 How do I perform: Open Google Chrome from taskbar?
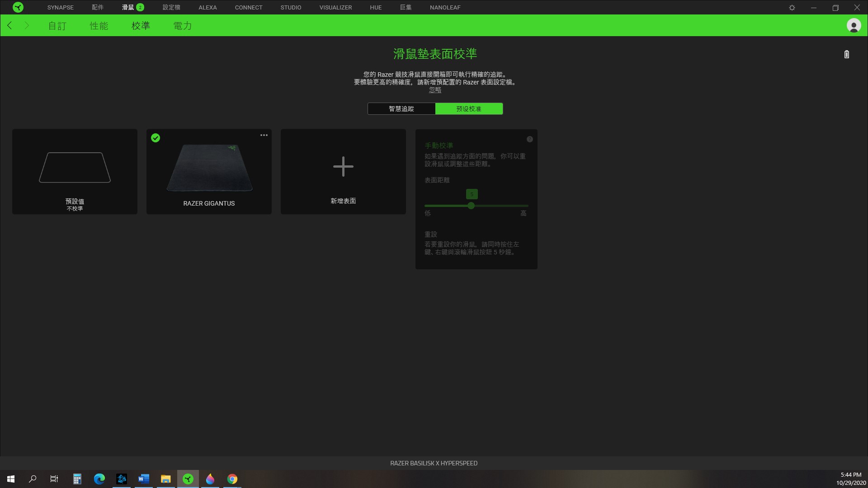[x=232, y=479]
